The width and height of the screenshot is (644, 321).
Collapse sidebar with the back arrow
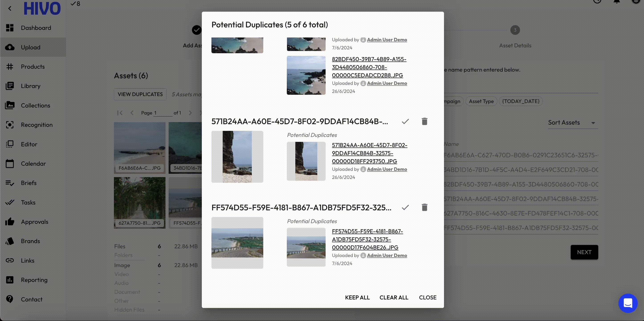pos(10,8)
